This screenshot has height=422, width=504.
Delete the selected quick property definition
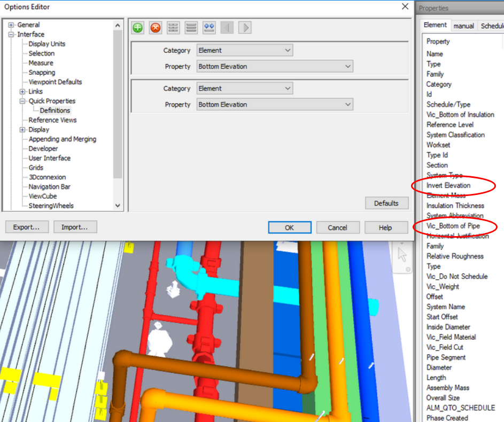pos(156,27)
